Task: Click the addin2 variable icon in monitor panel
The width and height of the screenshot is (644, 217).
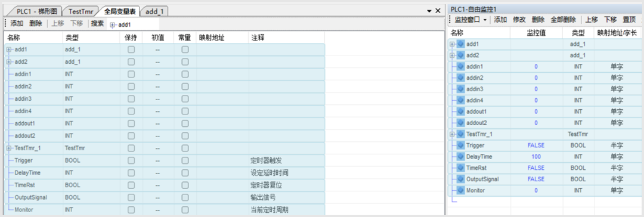Action: pyautogui.click(x=461, y=77)
